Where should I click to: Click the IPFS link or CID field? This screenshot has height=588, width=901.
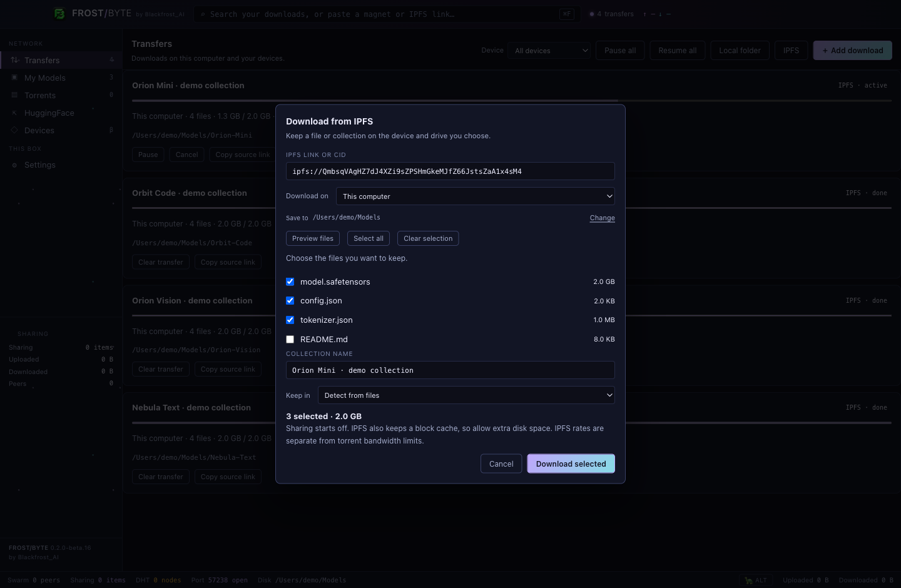coord(450,171)
